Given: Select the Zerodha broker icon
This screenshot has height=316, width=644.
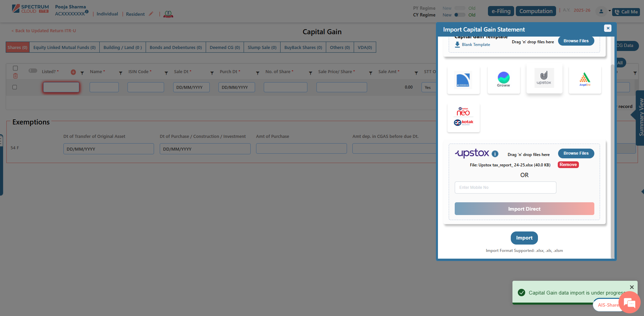Looking at the screenshot, I should click(463, 80).
